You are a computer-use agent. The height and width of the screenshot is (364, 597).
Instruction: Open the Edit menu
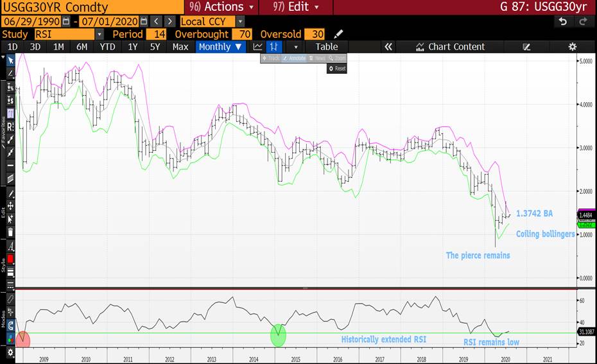pyautogui.click(x=296, y=7)
